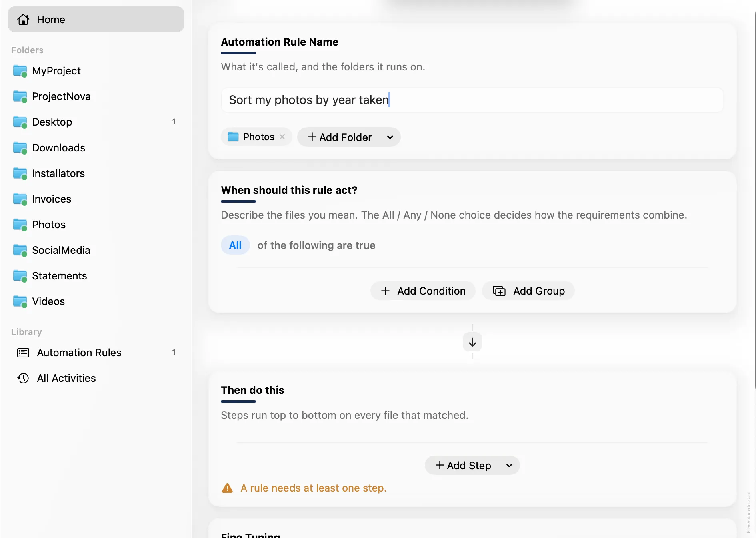Screen dimensions: 756x538
Task: Select the sidebar Photos folder label
Action: coord(49,225)
